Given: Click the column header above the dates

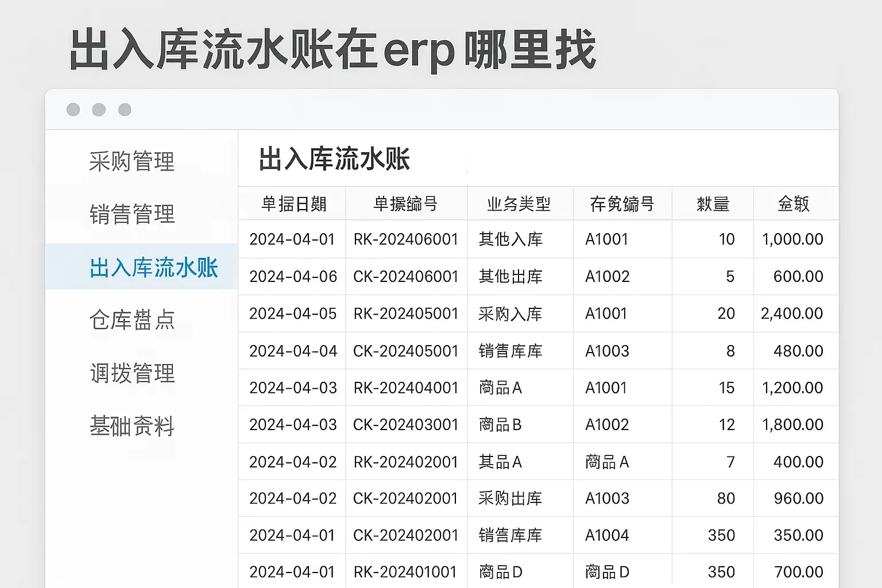Looking at the screenshot, I should tap(294, 204).
